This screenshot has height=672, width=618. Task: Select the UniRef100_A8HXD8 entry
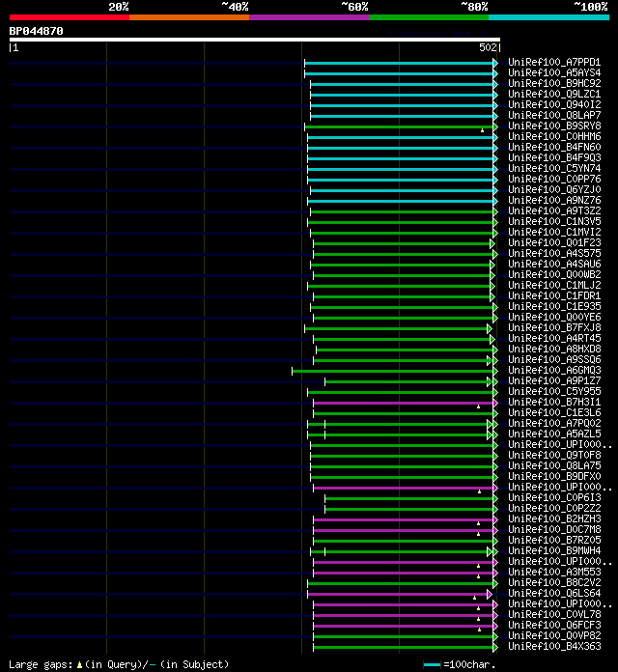[x=554, y=350]
